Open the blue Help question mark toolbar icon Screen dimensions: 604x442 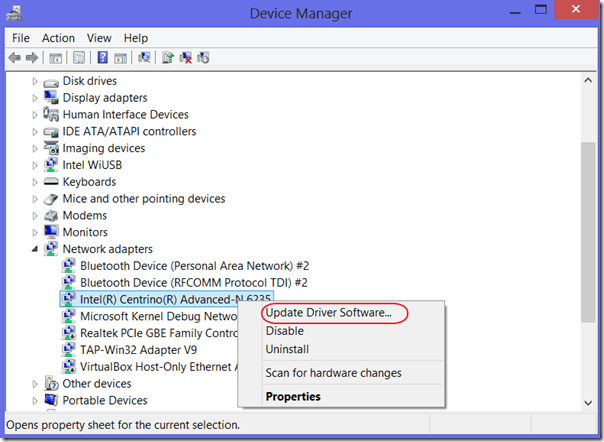coord(102,58)
